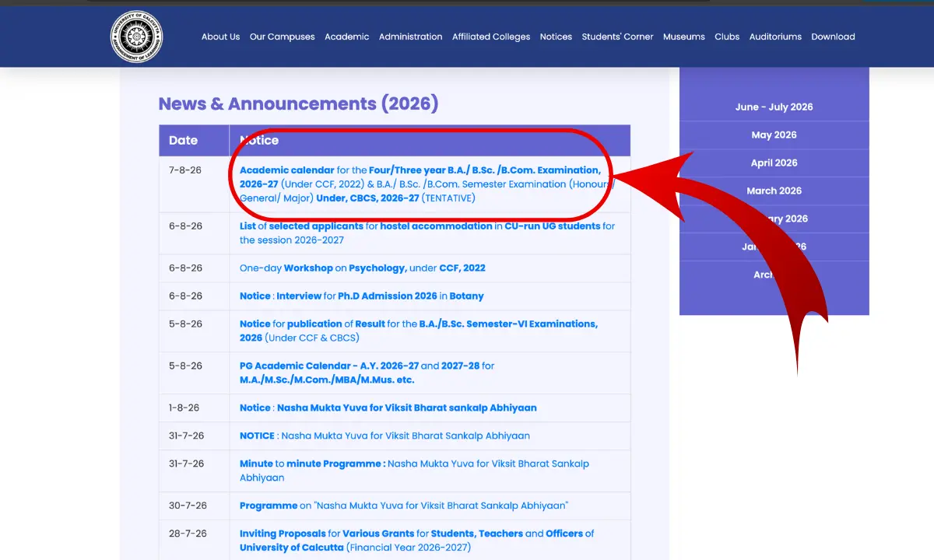Open the May 2026 archive

click(x=774, y=135)
